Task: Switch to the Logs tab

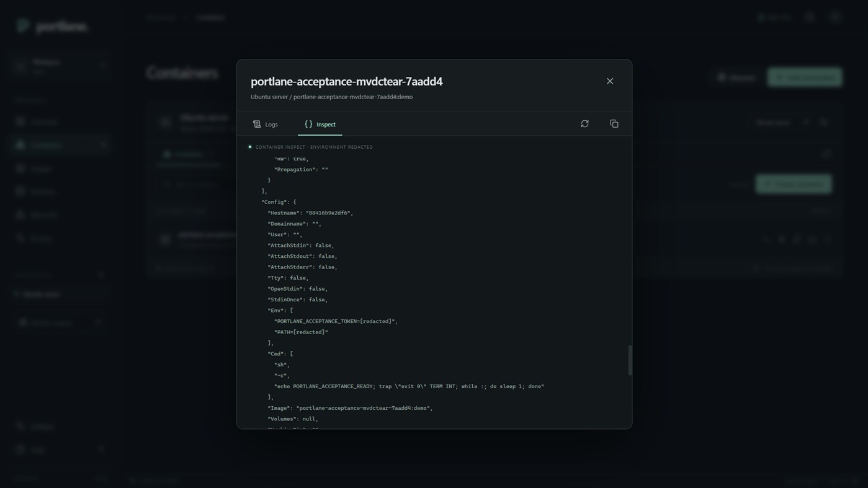Action: click(266, 124)
